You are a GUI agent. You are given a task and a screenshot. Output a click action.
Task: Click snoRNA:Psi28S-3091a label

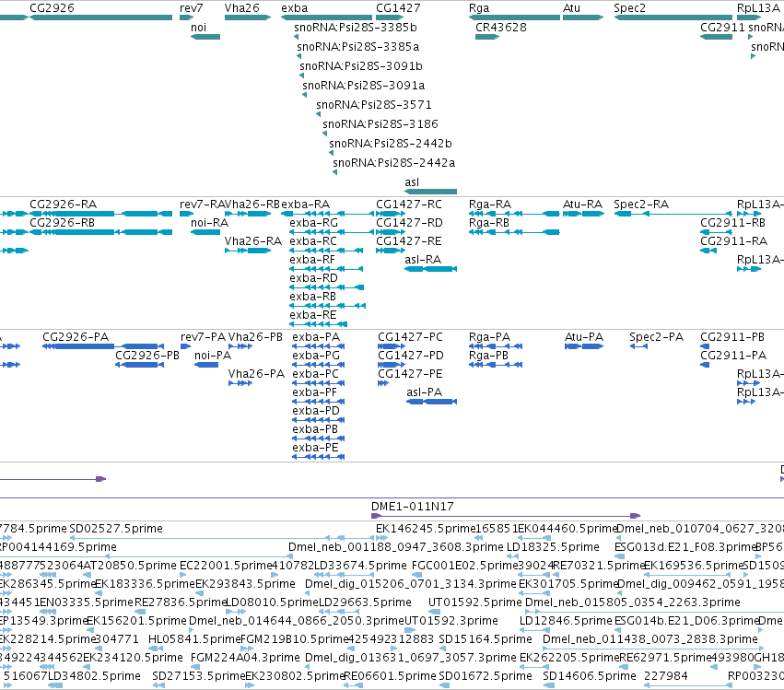364,86
